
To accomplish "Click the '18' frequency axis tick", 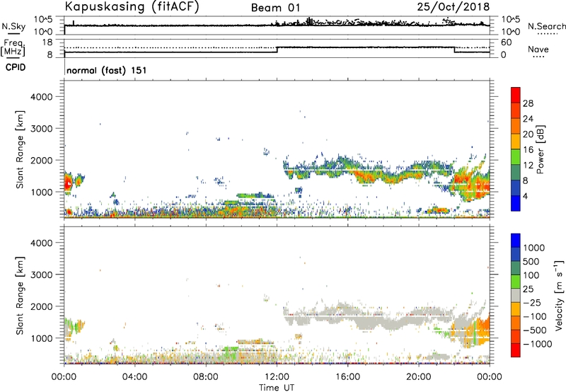I will click(47, 42).
